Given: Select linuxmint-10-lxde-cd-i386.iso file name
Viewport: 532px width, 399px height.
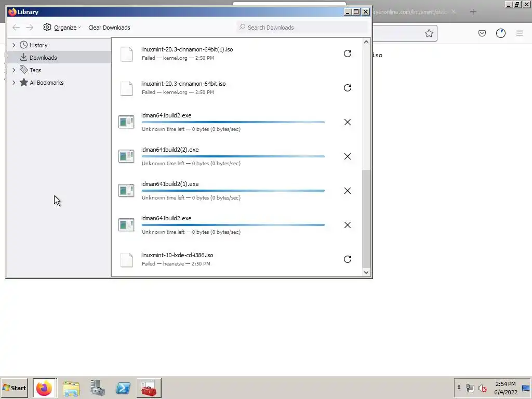Looking at the screenshot, I should click(177, 255).
